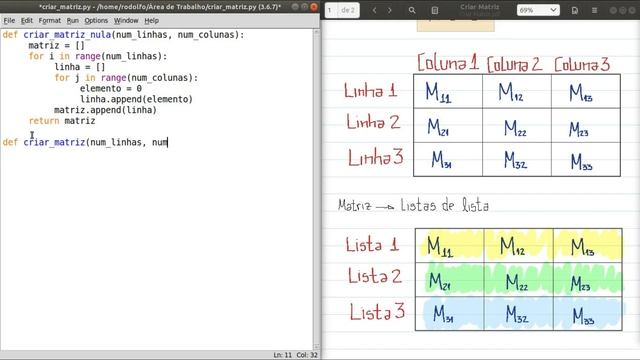Viewport: 640px width, 360px height.
Task: Click 'def criar_matriz(num_linhas, num' line
Action: [85, 142]
